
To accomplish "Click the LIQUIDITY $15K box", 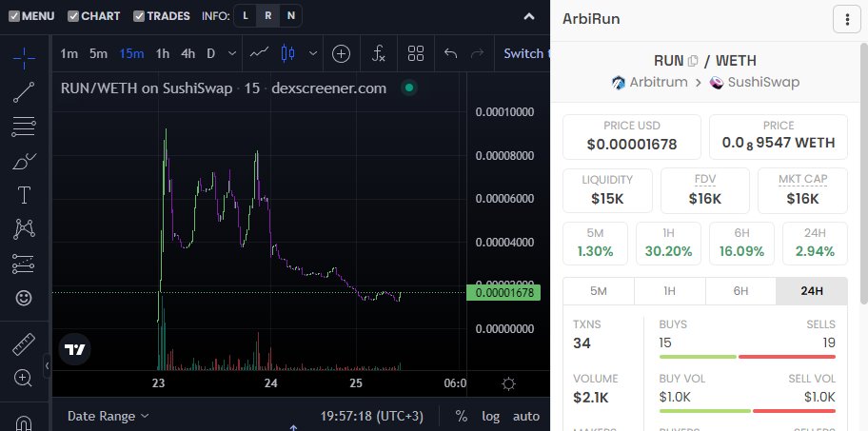I will 607,190.
